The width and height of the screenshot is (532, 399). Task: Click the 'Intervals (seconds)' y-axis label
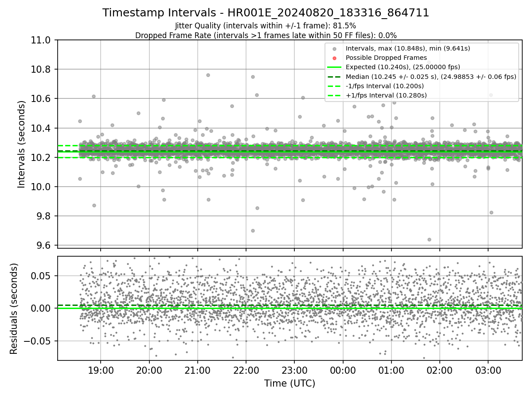point(22,144)
